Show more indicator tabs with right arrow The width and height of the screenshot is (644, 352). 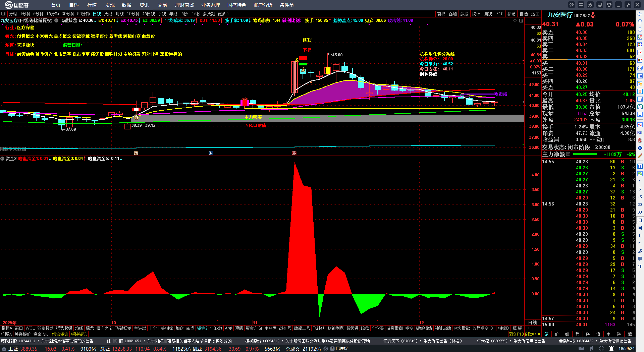(x=492, y=328)
